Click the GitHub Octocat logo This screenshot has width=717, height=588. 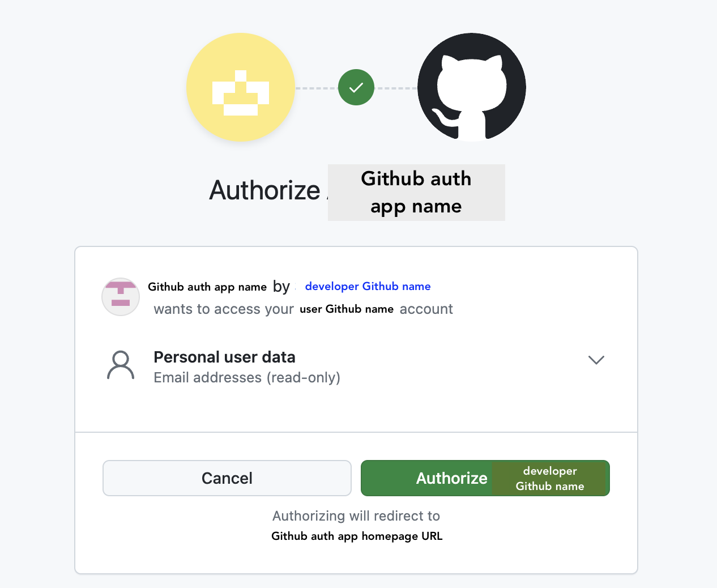point(471,87)
